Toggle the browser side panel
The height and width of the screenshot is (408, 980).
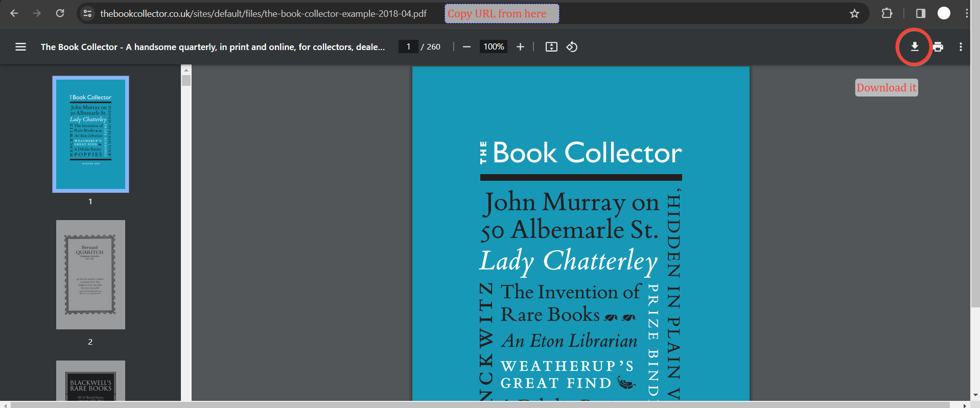920,14
